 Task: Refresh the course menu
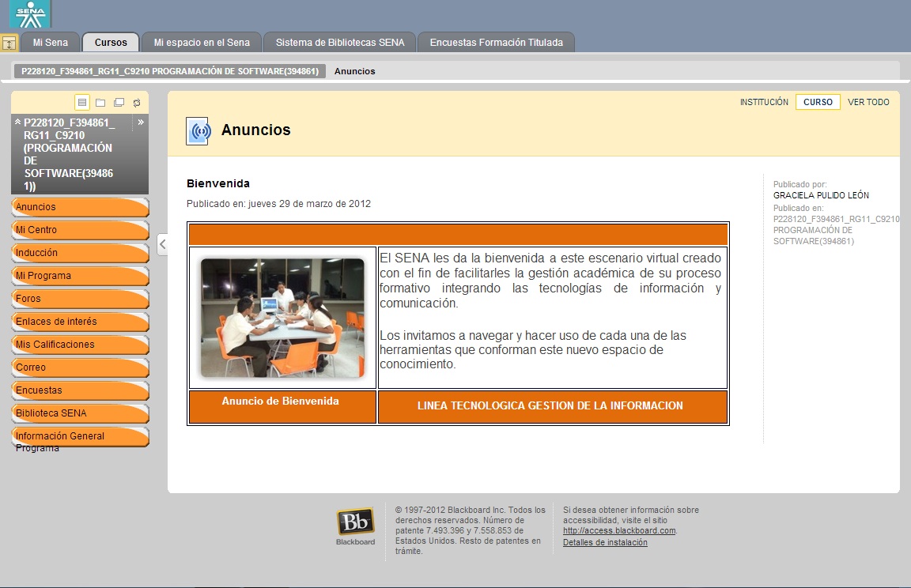tap(136, 102)
